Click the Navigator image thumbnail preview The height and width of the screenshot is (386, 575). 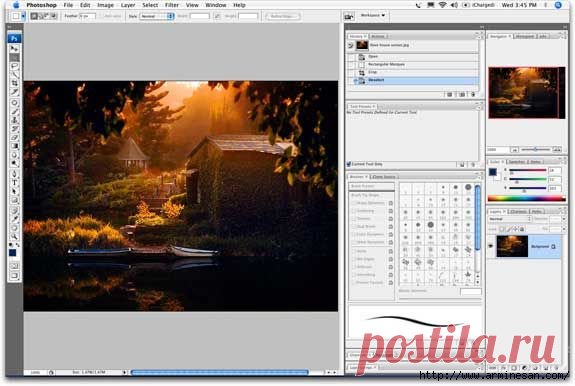(x=527, y=93)
